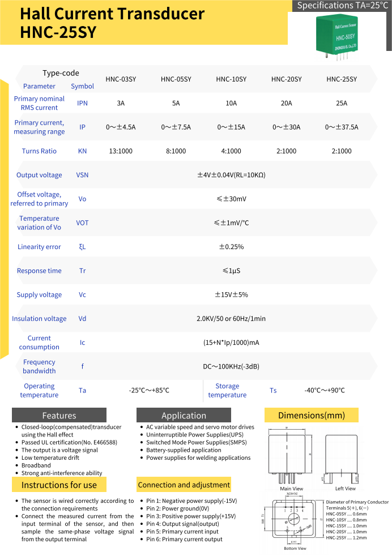Viewport: 392px width, 556px height.
Task: Select the Application section header
Action: point(184,415)
